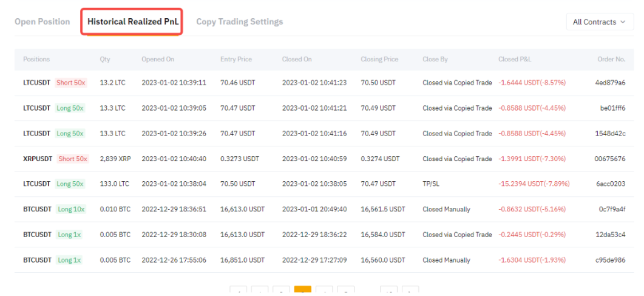
Task: Open the XRPUSDT position entry
Action: 37,159
